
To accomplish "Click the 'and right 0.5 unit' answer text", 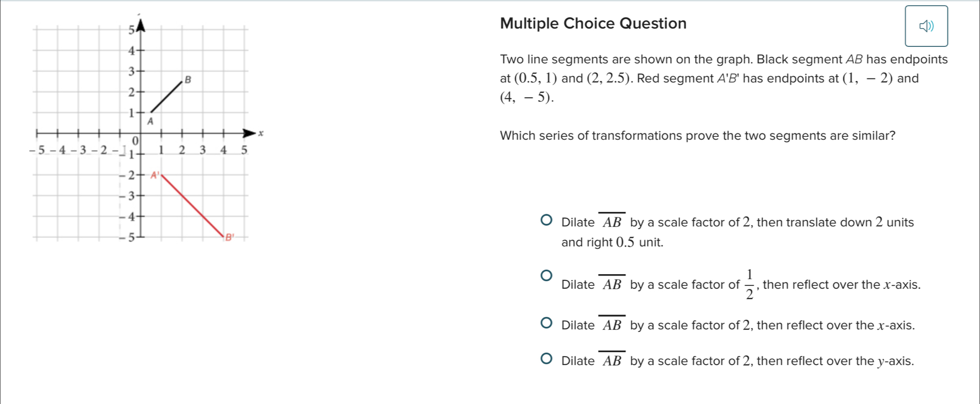I will (612, 242).
